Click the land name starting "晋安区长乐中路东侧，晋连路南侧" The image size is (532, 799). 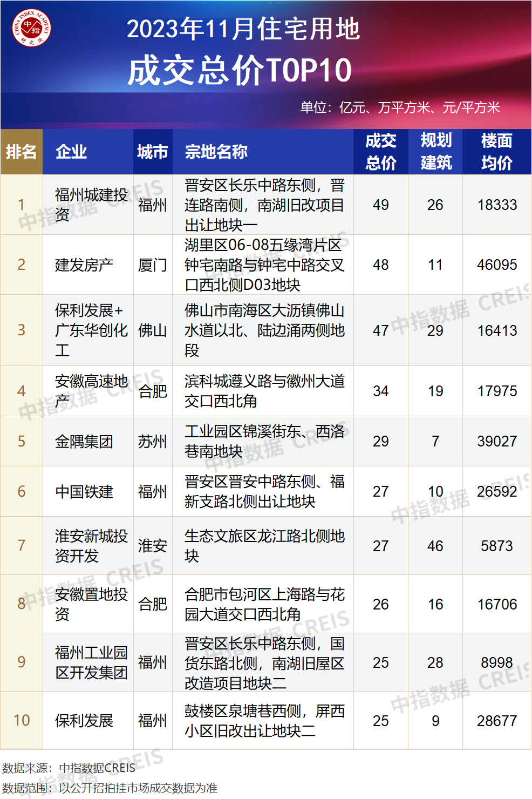click(x=264, y=205)
